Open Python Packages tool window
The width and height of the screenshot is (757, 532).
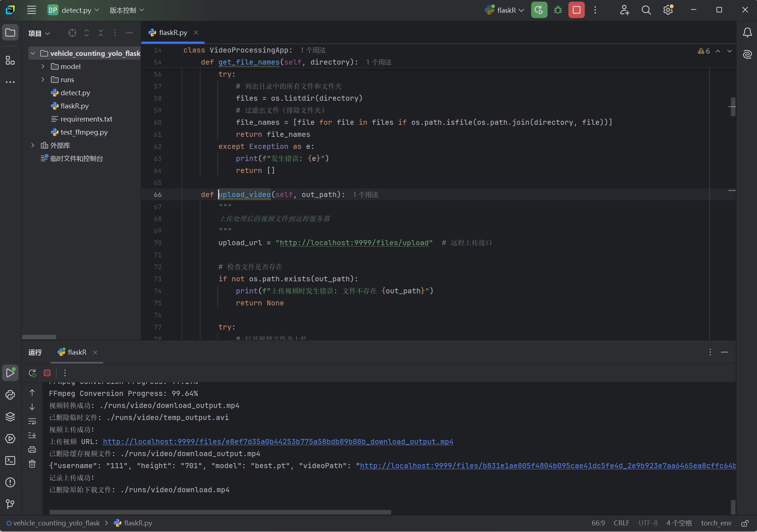click(x=10, y=417)
